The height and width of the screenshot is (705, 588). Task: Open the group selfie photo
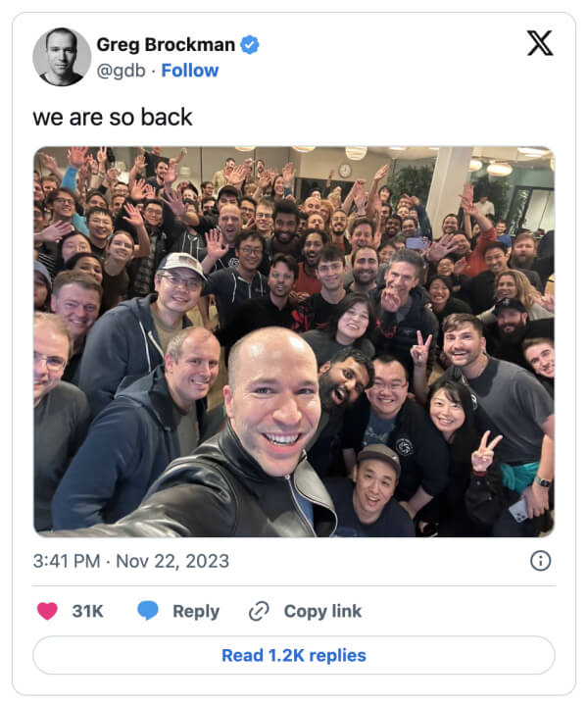coord(294,341)
